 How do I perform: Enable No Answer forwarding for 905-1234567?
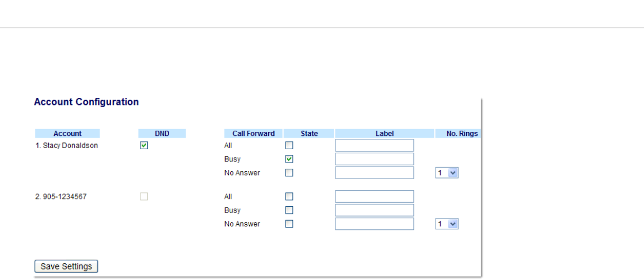(289, 224)
